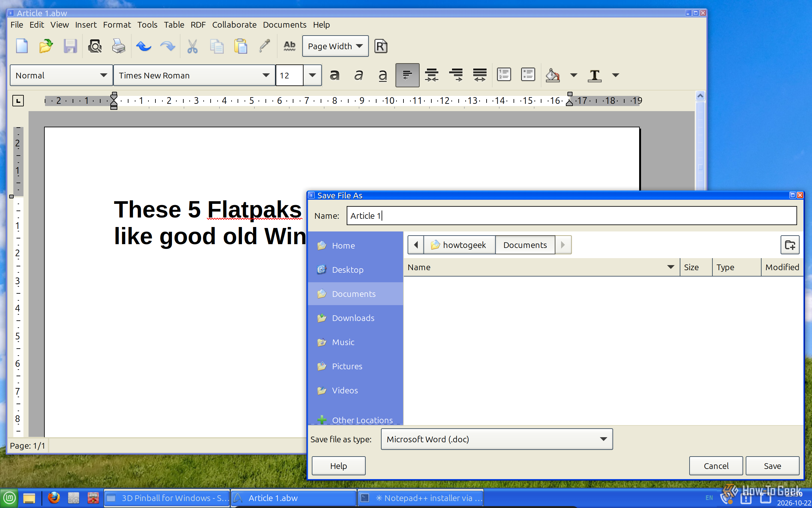Click the Cut scissors icon
Image resolution: width=812 pixels, height=508 pixels.
tap(192, 46)
